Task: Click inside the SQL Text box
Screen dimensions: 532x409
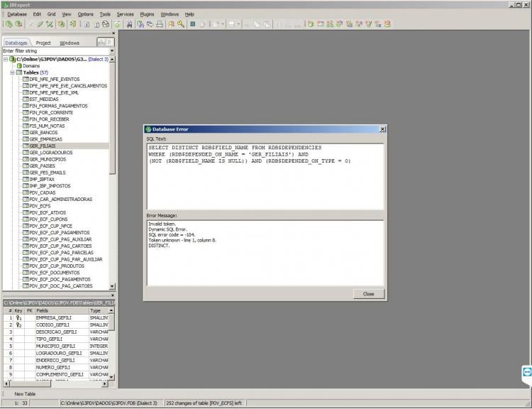Action: click(265, 177)
